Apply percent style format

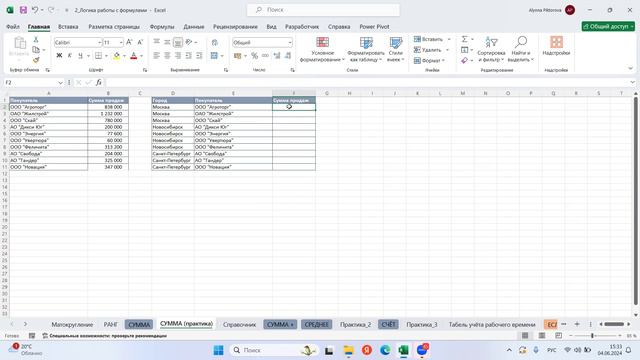[x=255, y=56]
